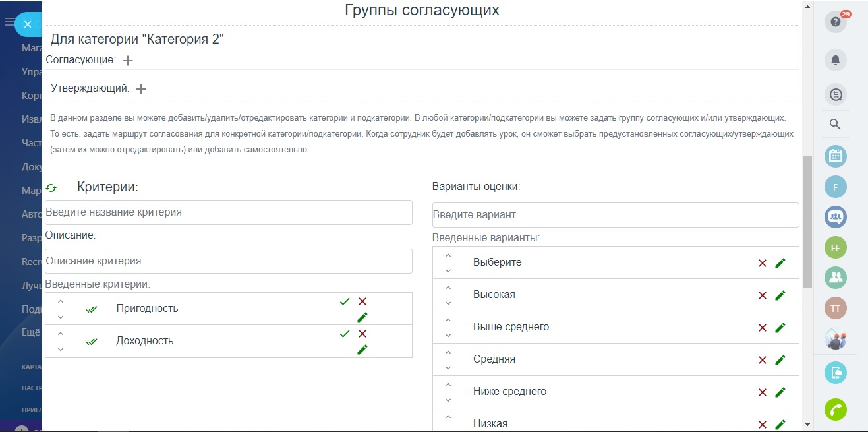Click the green phone call button
The image size is (868, 432).
pyautogui.click(x=835, y=410)
